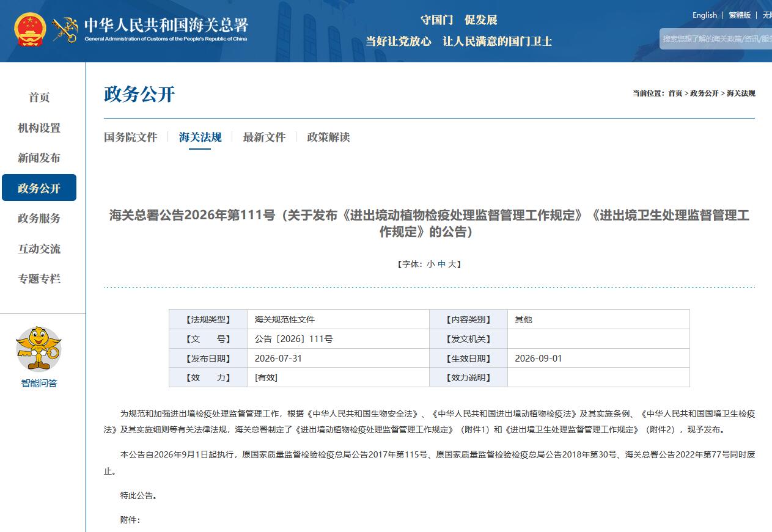Viewport: 772px width, 532px height.
Task: Open the 政策解读 tab
Action: tap(328, 137)
